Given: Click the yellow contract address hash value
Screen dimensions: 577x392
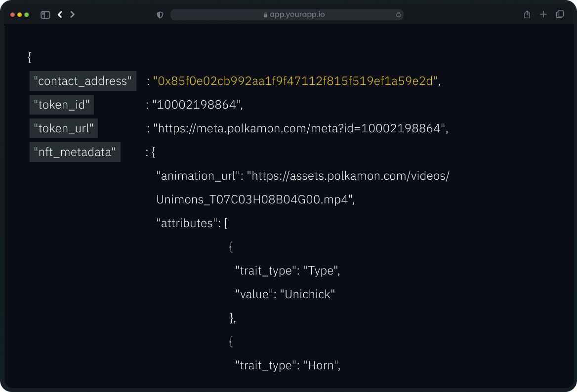Looking at the screenshot, I should point(295,81).
